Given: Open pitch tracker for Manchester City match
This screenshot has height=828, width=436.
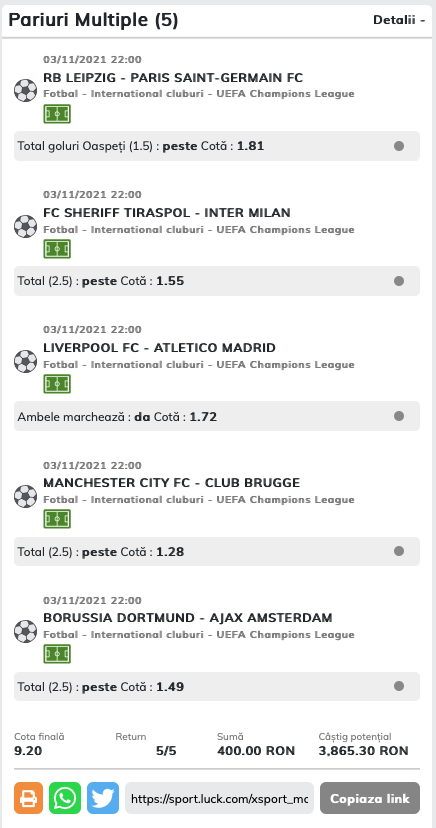Looking at the screenshot, I should point(57,519).
